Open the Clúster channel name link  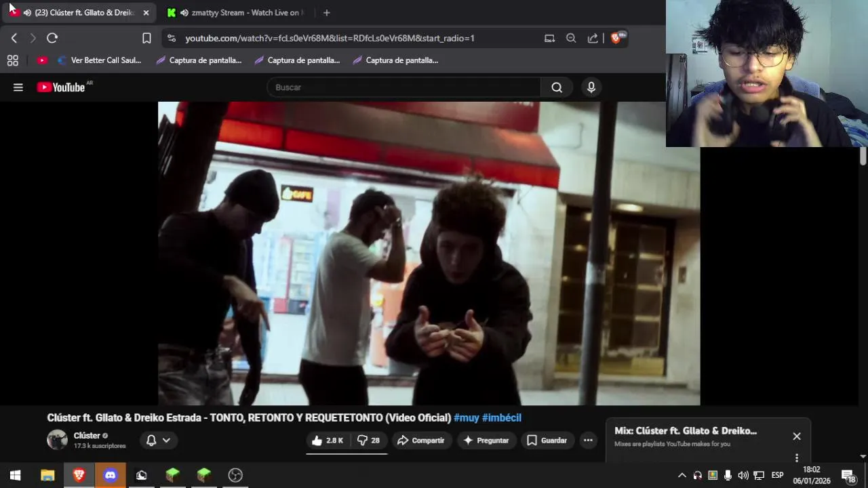(x=87, y=436)
